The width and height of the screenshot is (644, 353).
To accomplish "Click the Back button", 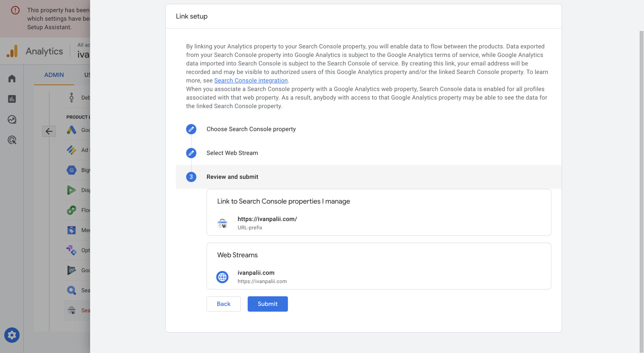I will [x=223, y=304].
